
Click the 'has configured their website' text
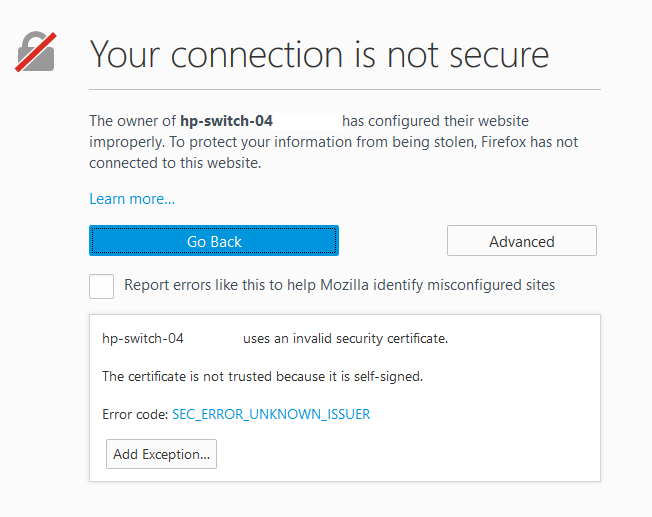(x=435, y=121)
